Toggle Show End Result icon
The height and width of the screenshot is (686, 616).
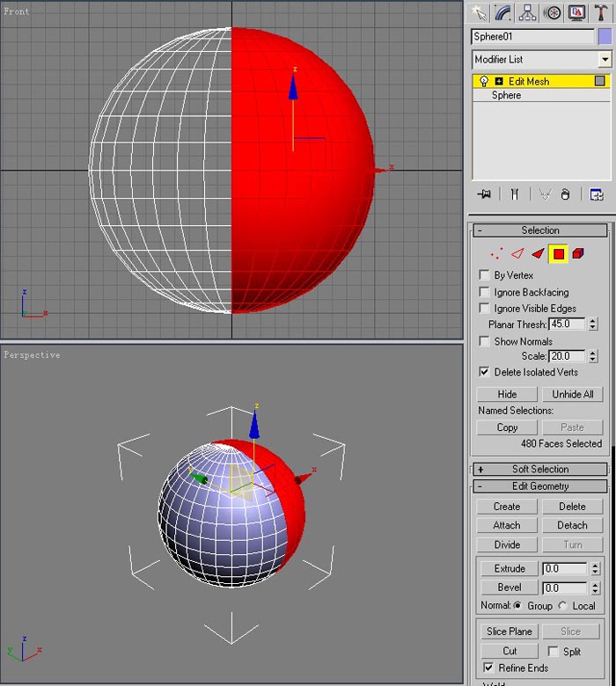point(515,193)
